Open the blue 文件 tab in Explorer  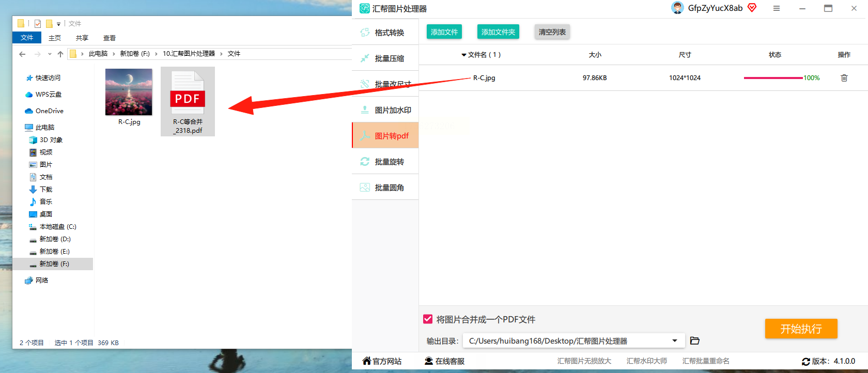27,38
